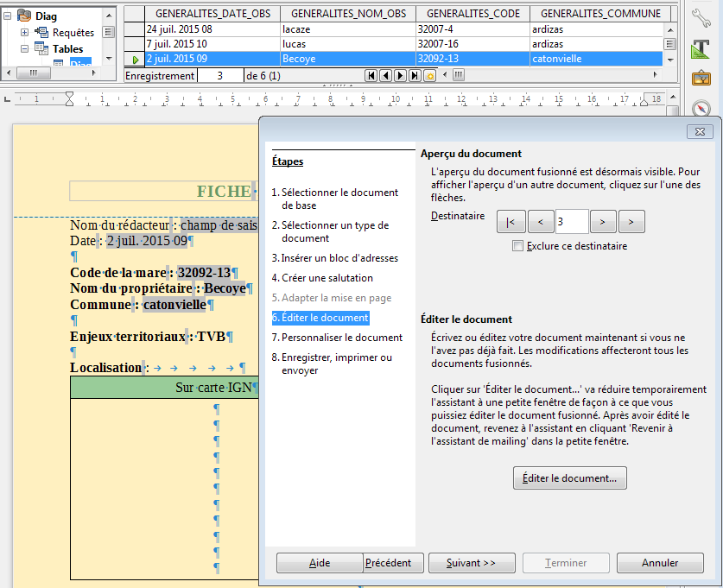Image resolution: width=723 pixels, height=588 pixels.
Task: Click cell '24 juil. 2015 08'
Action: (x=212, y=29)
